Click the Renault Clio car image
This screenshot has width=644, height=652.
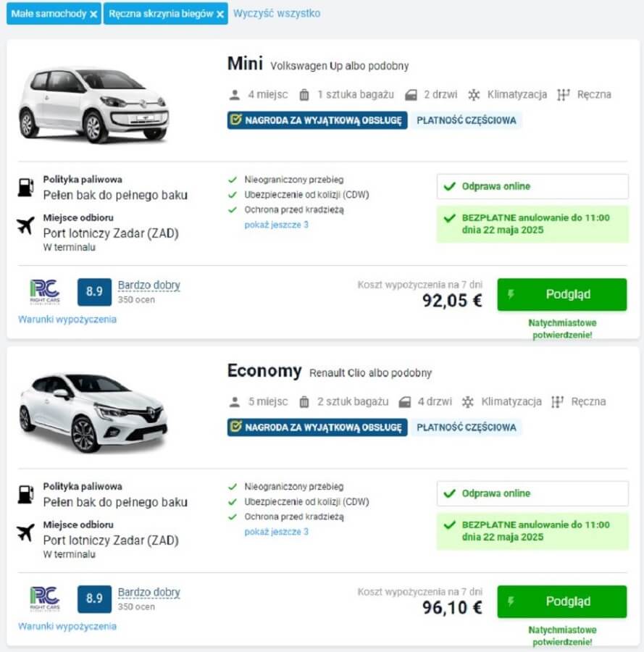pyautogui.click(x=94, y=412)
